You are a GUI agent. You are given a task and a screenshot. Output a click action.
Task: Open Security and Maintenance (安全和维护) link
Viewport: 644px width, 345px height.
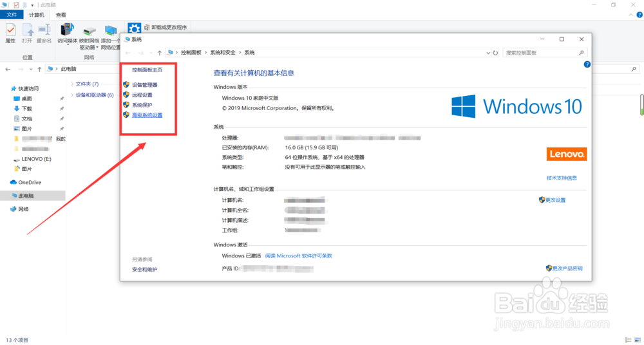[144, 270]
